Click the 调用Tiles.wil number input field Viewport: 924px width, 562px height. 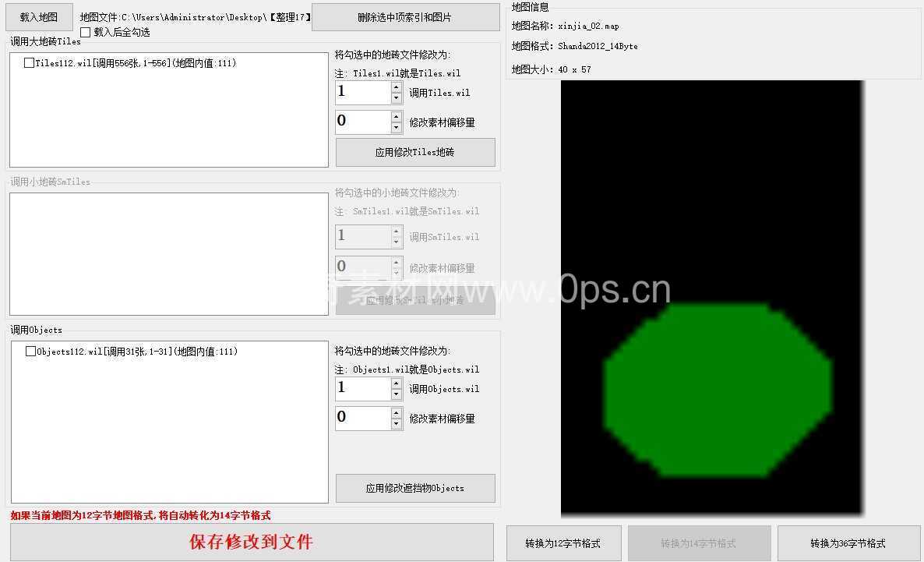point(362,93)
